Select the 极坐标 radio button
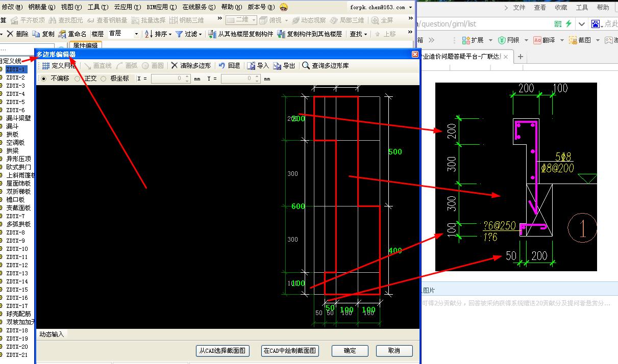 click(x=104, y=79)
